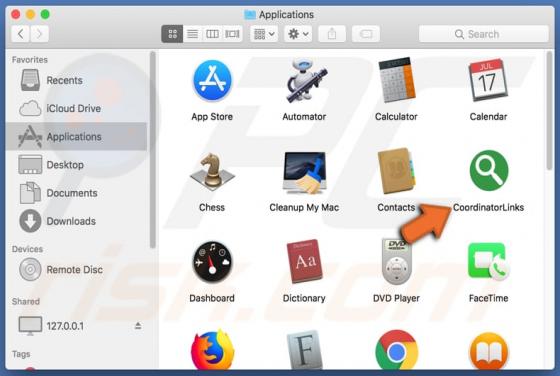Click the 'Dashboard' label text
The height and width of the screenshot is (376, 560).
click(x=212, y=298)
